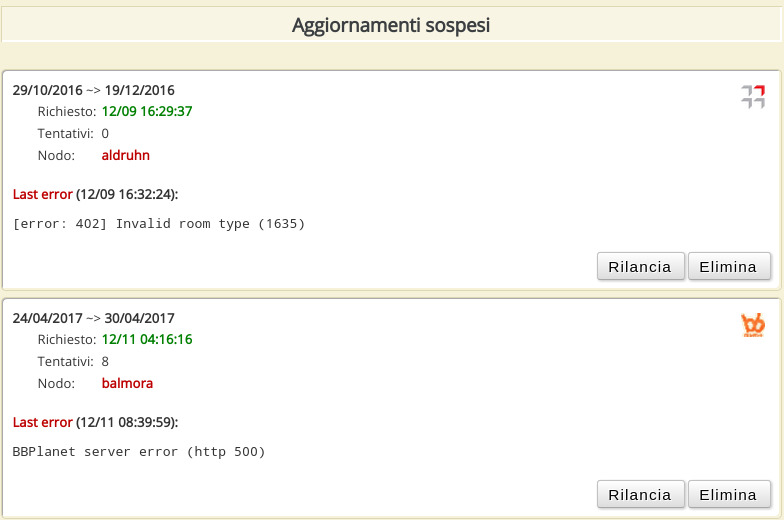The image size is (784, 520).
Task: Click Elimina for the aldruhn update
Action: click(728, 266)
